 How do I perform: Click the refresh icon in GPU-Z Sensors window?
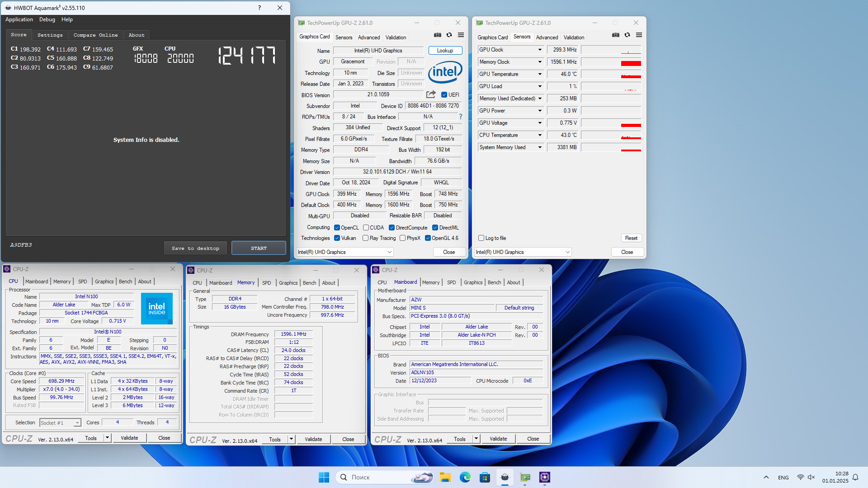(x=627, y=35)
